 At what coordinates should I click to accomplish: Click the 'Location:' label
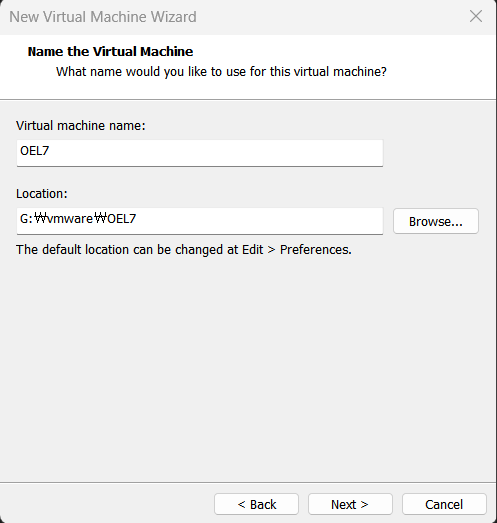click(x=42, y=194)
